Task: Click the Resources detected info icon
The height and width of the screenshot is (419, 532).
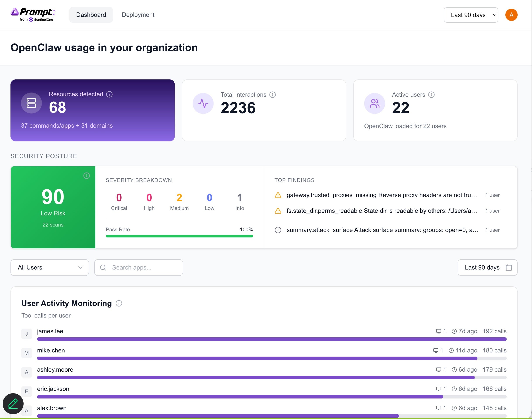Action: (x=109, y=94)
